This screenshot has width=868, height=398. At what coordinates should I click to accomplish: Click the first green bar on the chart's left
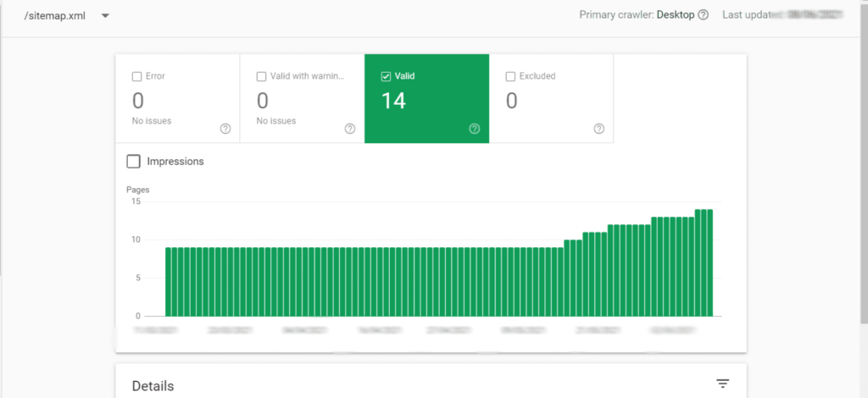tap(169, 281)
